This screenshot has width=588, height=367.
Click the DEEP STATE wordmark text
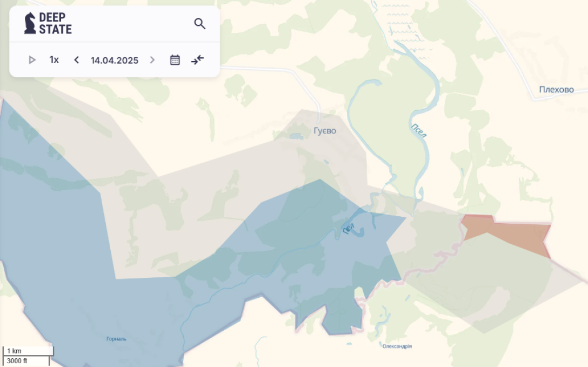tap(55, 23)
